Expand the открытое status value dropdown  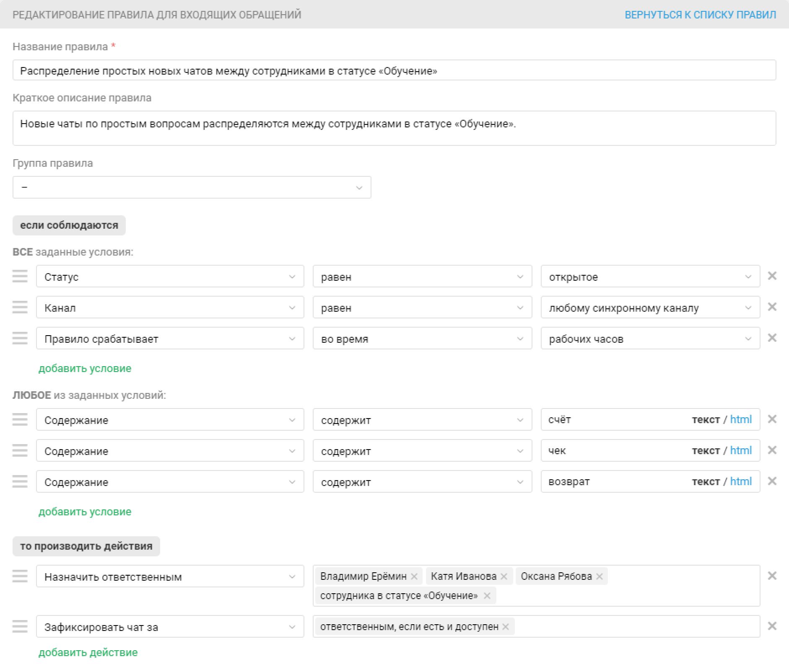(x=650, y=277)
